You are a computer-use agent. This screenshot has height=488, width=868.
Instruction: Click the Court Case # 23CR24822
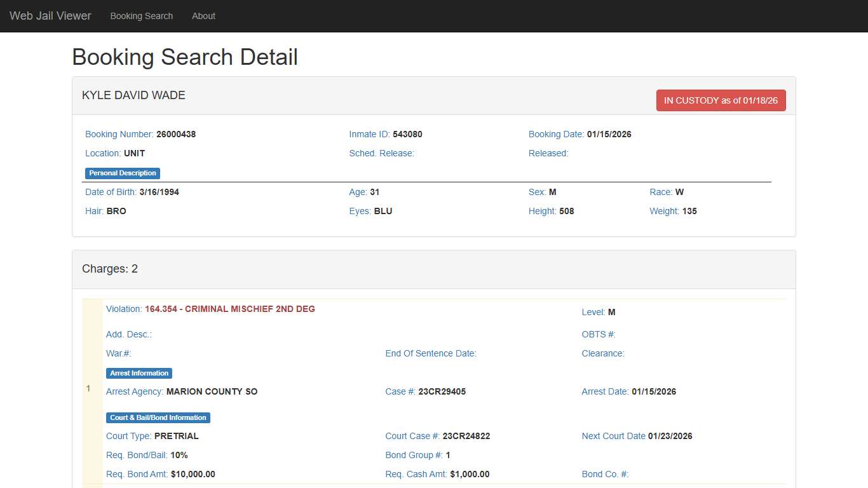pos(466,436)
